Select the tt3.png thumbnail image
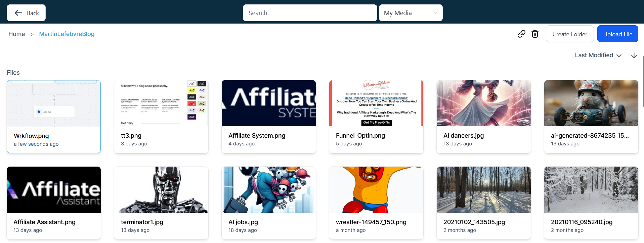Image resolution: width=644 pixels, height=243 pixels. pyautogui.click(x=161, y=103)
